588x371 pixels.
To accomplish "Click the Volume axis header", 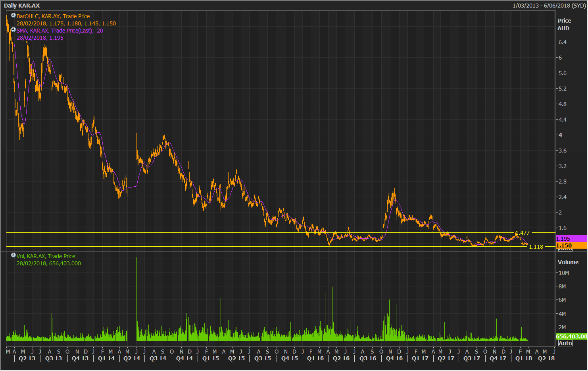I will click(568, 262).
